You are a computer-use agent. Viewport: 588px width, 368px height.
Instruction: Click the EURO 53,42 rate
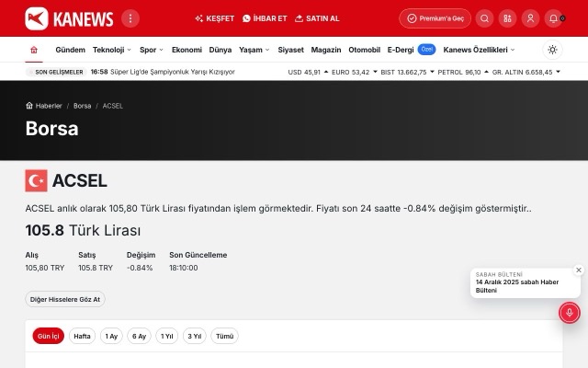click(354, 72)
